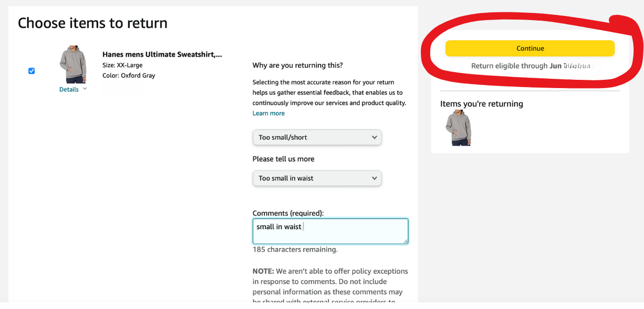Image resolution: width=644 pixels, height=309 pixels.
Task: Click the comments box resize handle
Action: click(x=405, y=241)
